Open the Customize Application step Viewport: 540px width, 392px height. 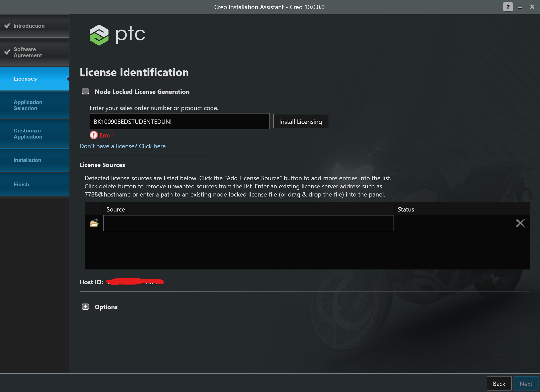pyautogui.click(x=28, y=133)
